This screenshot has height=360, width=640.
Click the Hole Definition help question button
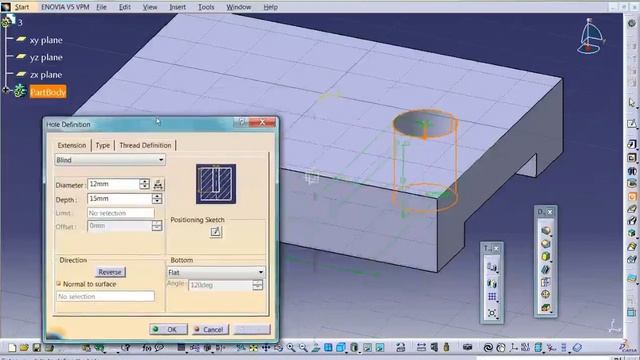click(x=241, y=122)
